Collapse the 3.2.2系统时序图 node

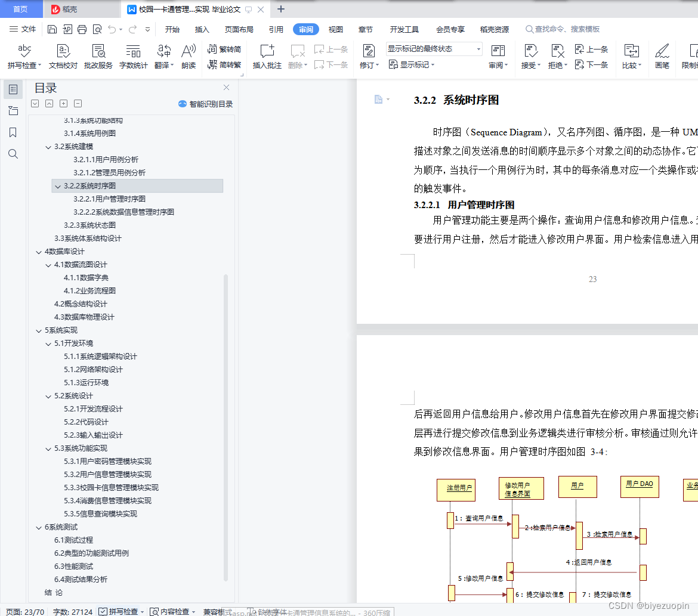click(58, 186)
